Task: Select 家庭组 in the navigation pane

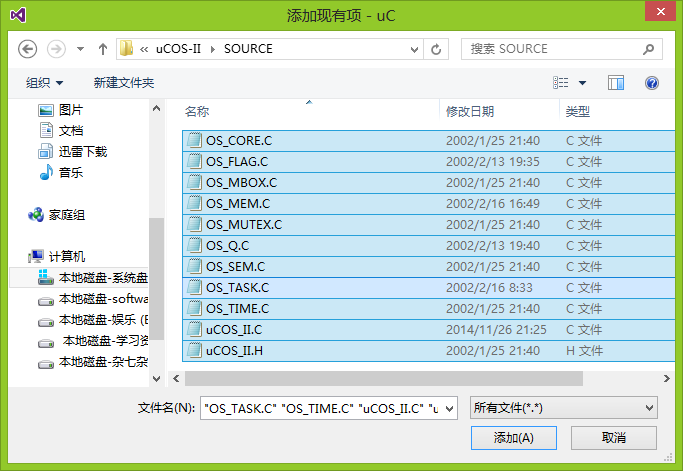Action: (x=56, y=215)
